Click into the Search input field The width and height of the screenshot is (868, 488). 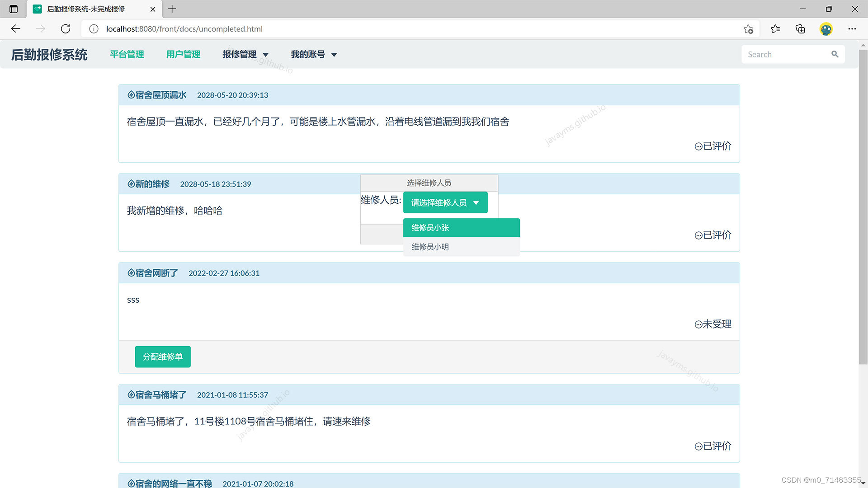(x=784, y=54)
